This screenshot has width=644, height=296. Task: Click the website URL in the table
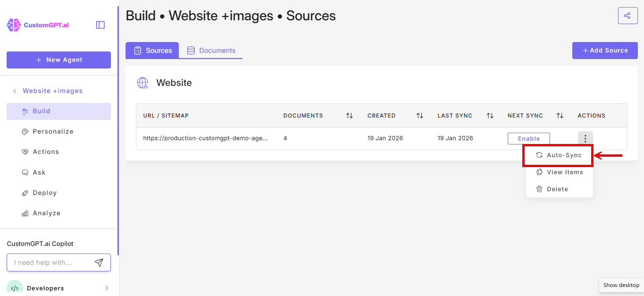tap(205, 138)
